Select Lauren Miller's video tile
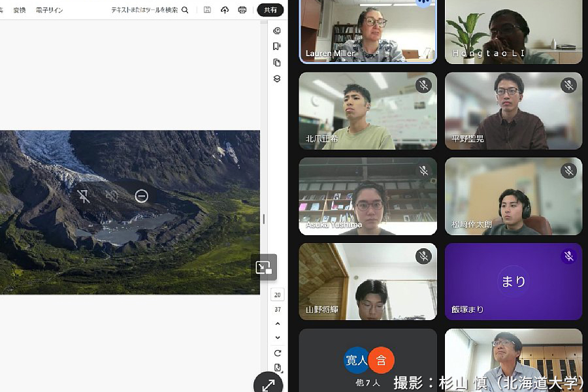 [x=368, y=31]
